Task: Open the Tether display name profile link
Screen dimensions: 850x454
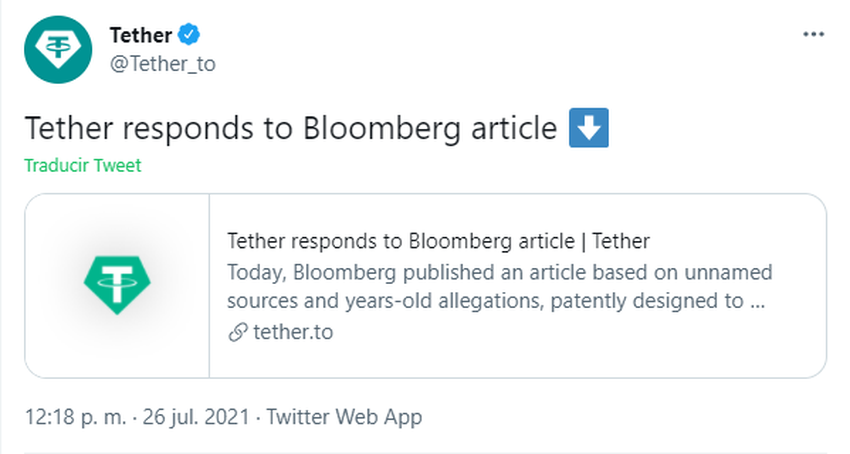Action: pyautogui.click(x=140, y=35)
